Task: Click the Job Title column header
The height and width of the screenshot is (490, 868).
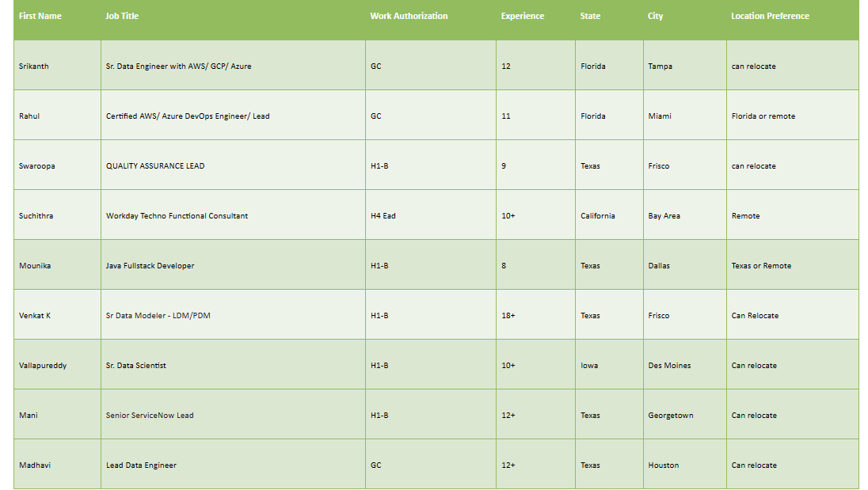Action: (120, 16)
